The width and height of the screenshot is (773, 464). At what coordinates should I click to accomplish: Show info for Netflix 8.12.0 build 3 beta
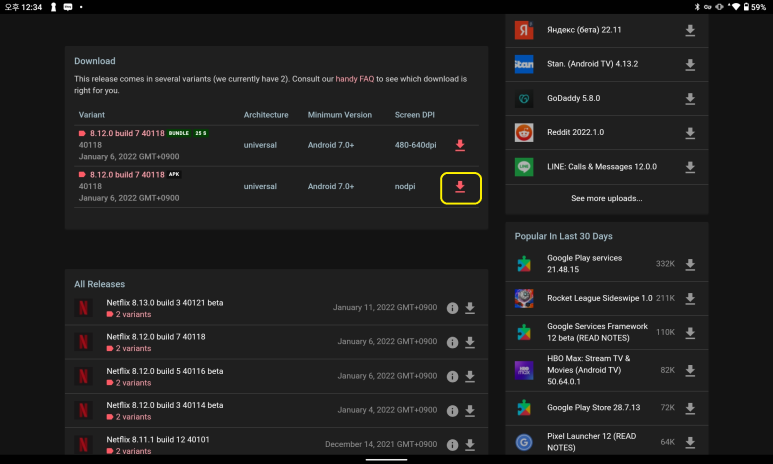pos(452,411)
